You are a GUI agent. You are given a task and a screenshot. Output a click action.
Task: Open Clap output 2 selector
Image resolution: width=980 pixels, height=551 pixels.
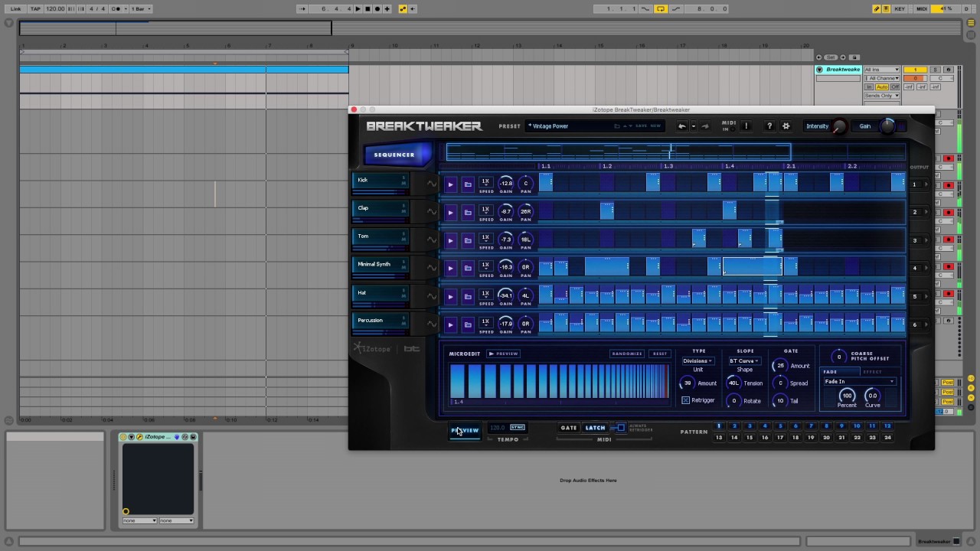tap(918, 212)
